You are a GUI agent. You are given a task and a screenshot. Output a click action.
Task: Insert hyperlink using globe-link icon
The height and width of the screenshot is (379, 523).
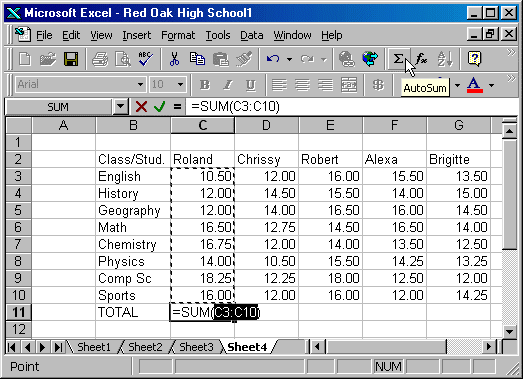(x=347, y=59)
